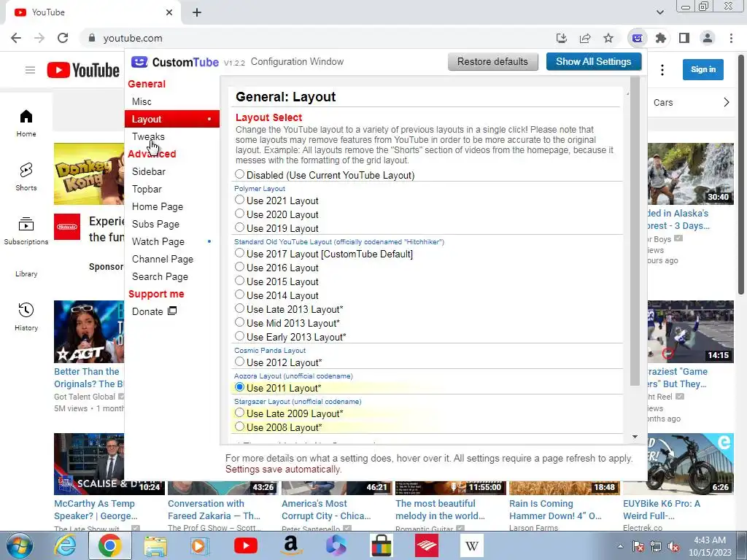The image size is (747, 560).
Task: Bookmark this page with star icon
Action: click(x=608, y=38)
